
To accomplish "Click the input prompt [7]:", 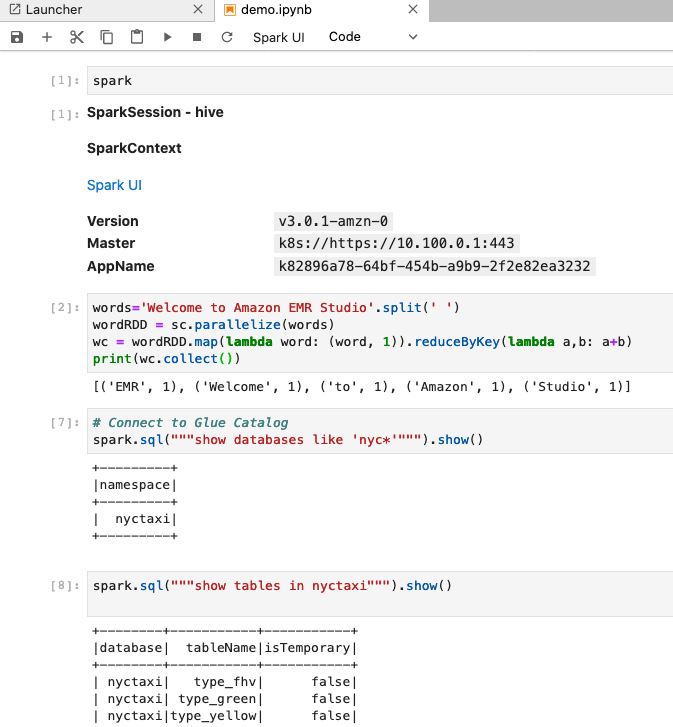I will pos(65,423).
